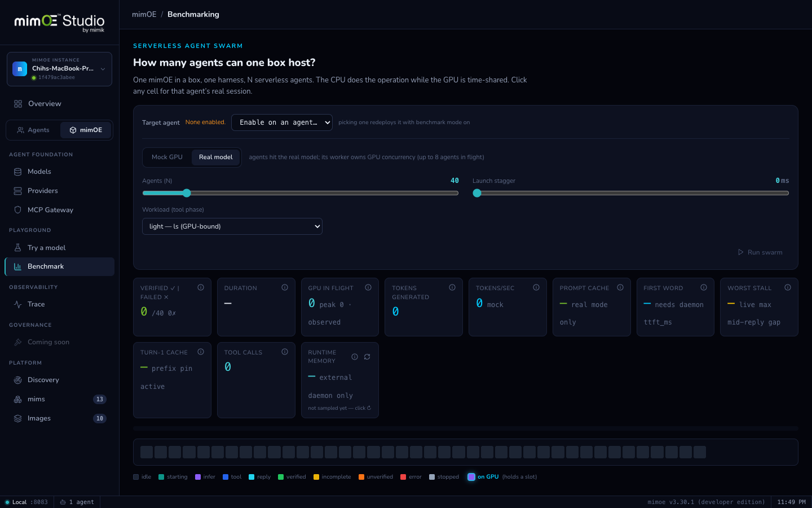812x508 pixels.
Task: Select the Real model mode
Action: coord(215,157)
